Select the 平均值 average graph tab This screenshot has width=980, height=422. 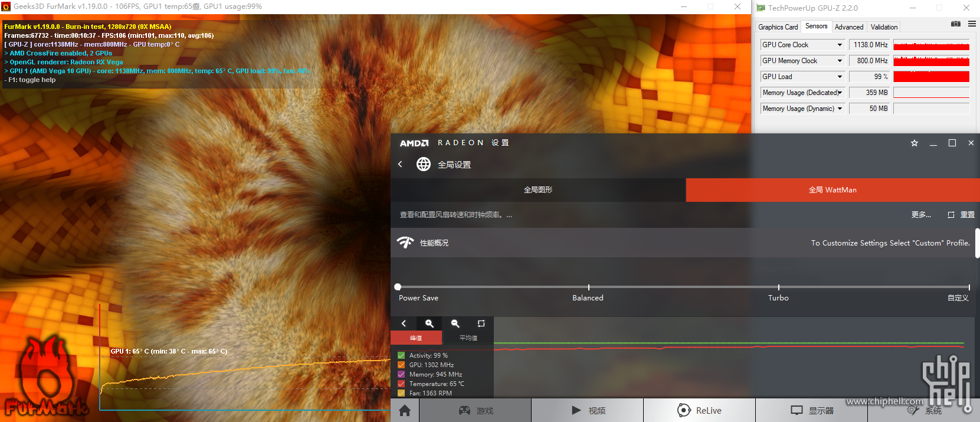(x=468, y=338)
